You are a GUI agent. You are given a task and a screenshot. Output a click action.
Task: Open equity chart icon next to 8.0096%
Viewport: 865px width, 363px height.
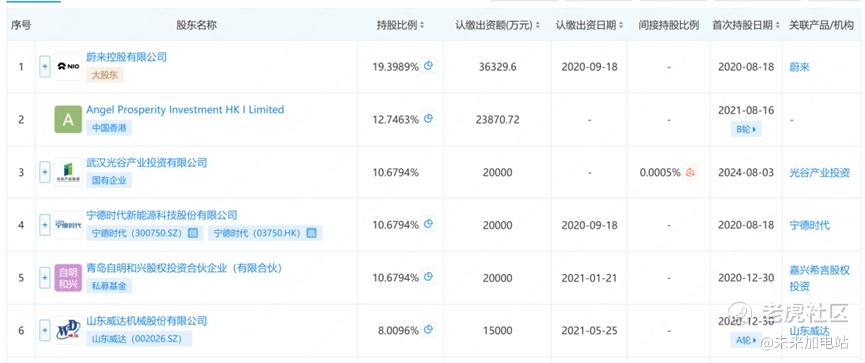pyautogui.click(x=428, y=330)
